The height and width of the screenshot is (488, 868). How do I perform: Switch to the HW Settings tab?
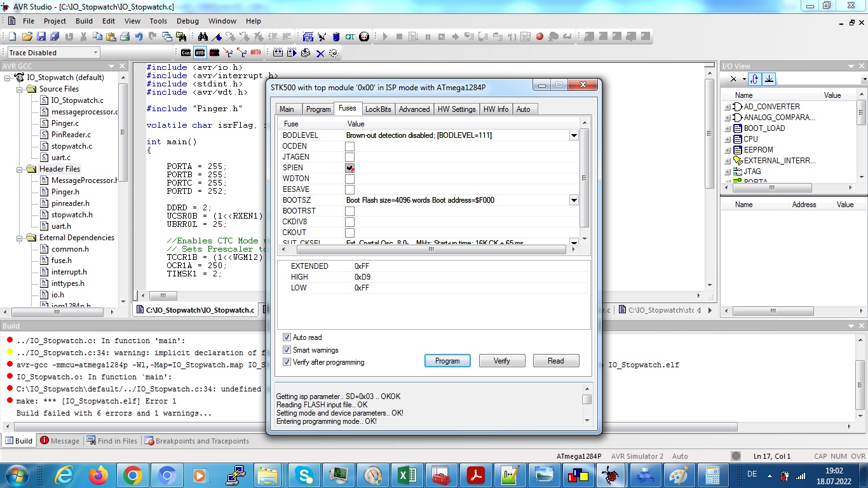[456, 109]
